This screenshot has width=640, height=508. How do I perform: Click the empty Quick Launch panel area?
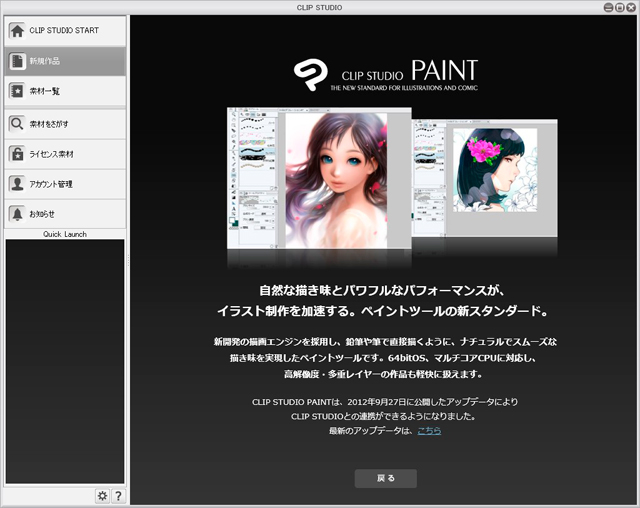pyautogui.click(x=65, y=360)
